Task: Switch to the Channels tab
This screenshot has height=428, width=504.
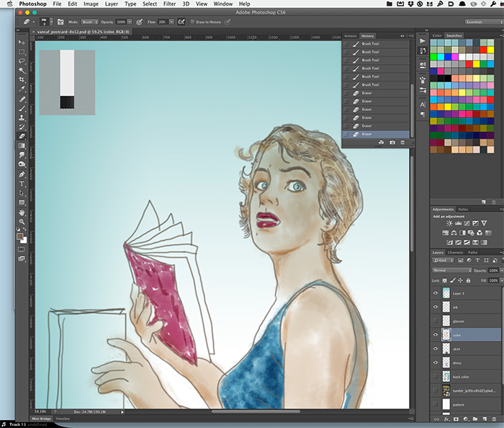Action: click(455, 252)
